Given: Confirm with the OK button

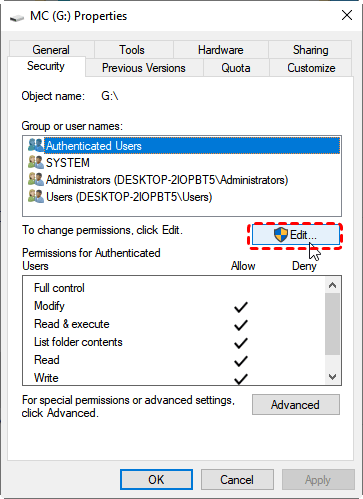Looking at the screenshot, I should (x=156, y=480).
